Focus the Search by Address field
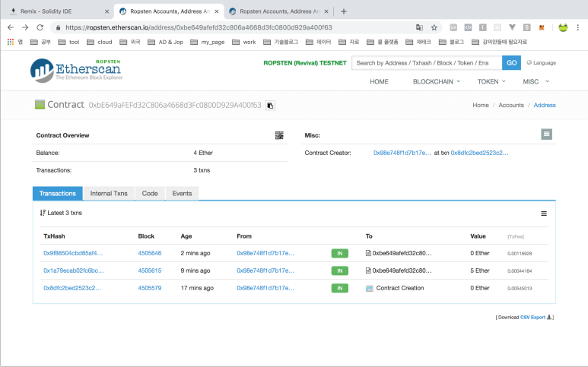 coord(427,63)
